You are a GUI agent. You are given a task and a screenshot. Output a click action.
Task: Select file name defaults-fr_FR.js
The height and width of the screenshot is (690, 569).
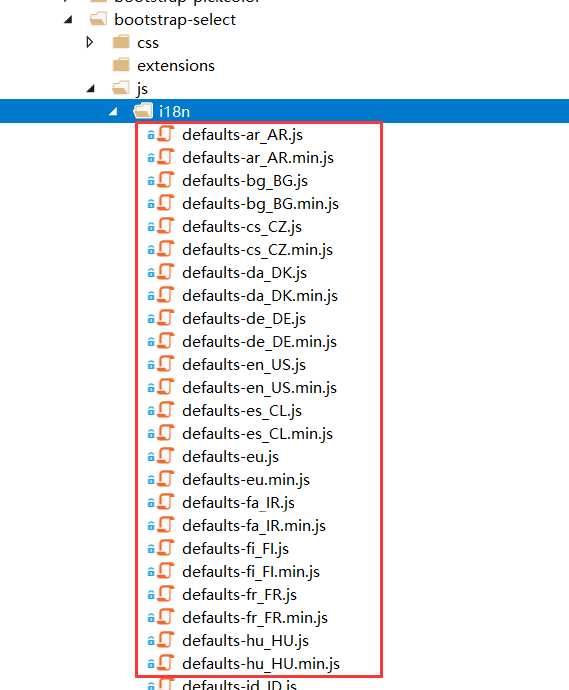pyautogui.click(x=239, y=595)
